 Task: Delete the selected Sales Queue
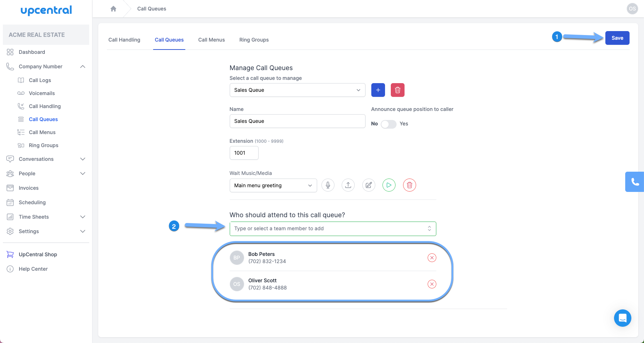tap(397, 90)
